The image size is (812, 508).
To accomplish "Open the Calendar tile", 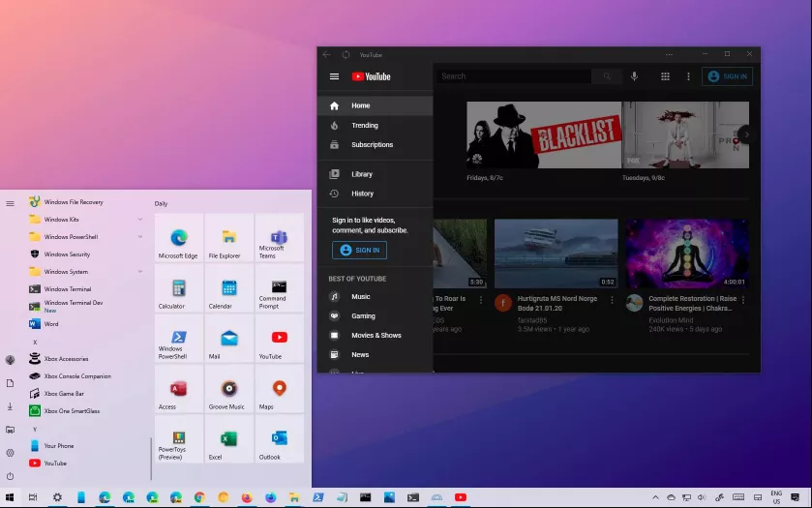I will (229, 287).
